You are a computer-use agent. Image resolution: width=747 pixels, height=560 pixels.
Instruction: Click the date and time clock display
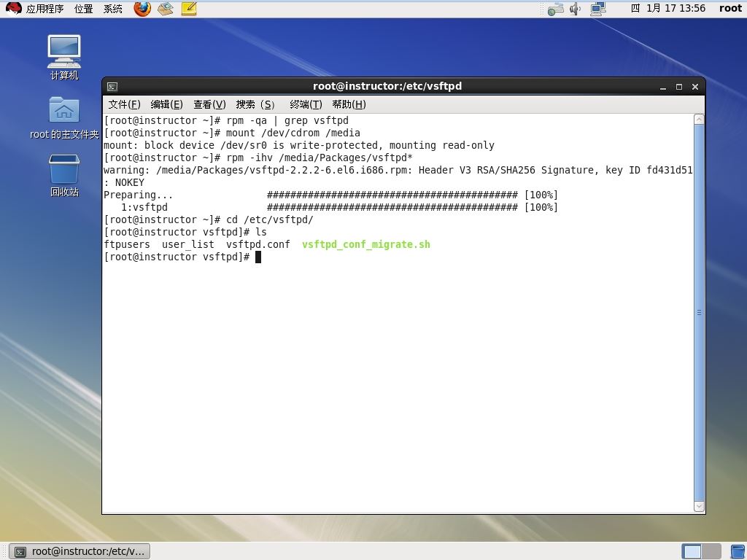click(x=668, y=8)
